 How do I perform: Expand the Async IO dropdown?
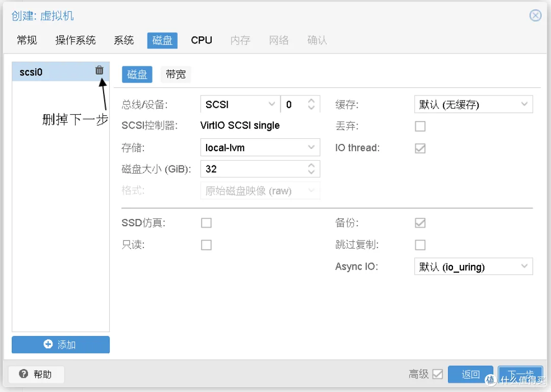pyautogui.click(x=473, y=267)
